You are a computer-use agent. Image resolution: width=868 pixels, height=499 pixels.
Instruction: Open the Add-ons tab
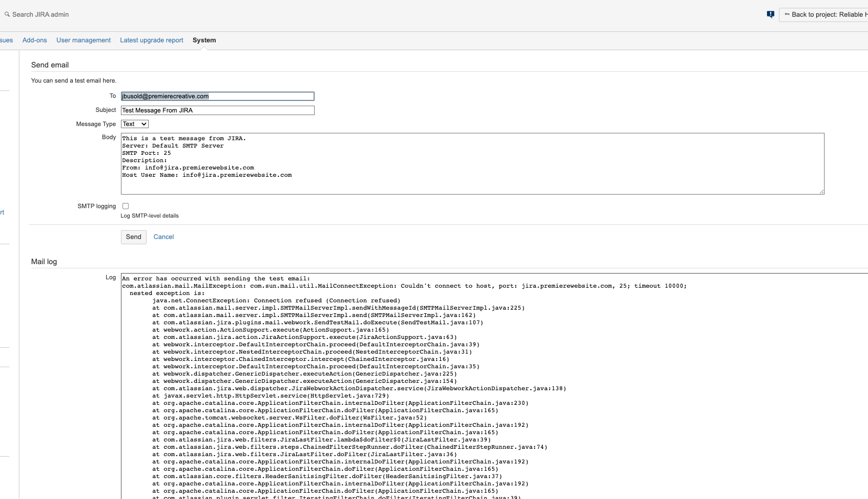coord(35,40)
